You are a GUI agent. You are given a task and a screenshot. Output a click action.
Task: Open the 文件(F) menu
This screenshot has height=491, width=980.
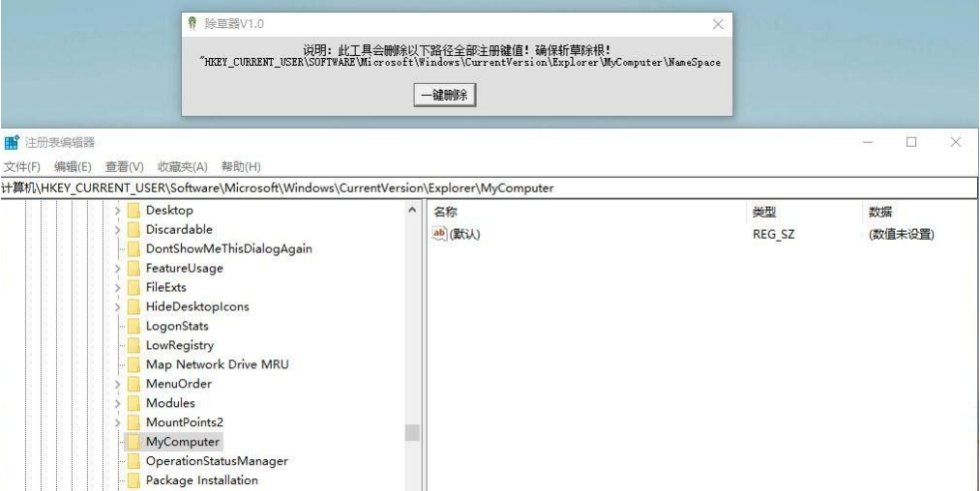(x=22, y=167)
